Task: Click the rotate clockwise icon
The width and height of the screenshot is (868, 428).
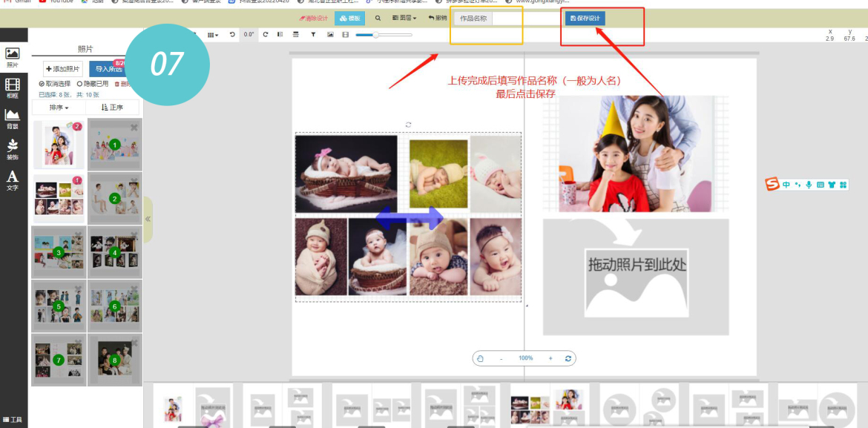Action: [x=265, y=35]
